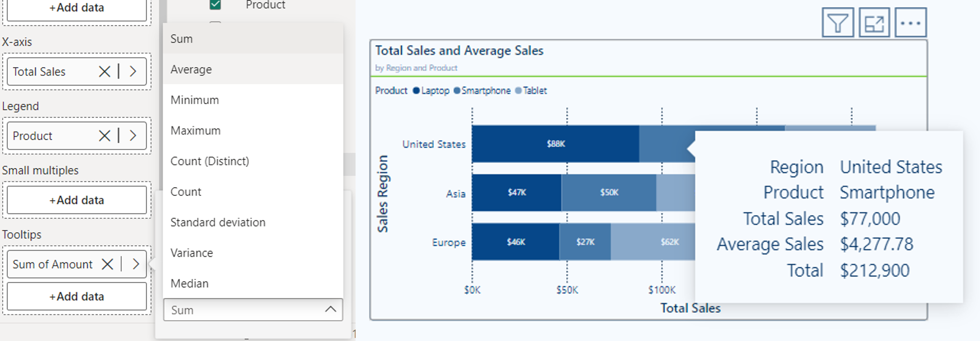The height and width of the screenshot is (341, 980).
Task: Expand Sum of Amount field options
Action: [136, 264]
